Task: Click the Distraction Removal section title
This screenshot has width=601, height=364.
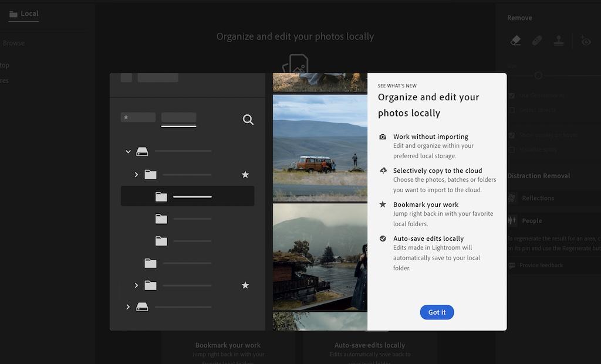Action: click(539, 176)
